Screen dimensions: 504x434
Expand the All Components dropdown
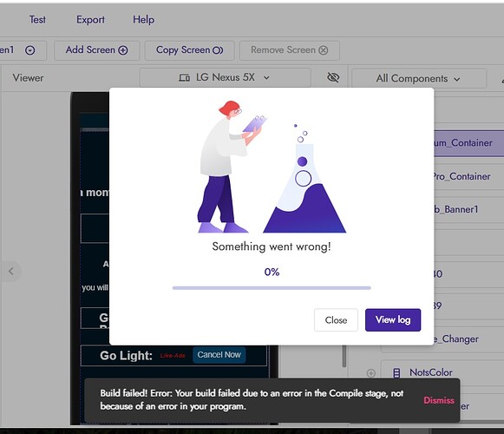[419, 78]
